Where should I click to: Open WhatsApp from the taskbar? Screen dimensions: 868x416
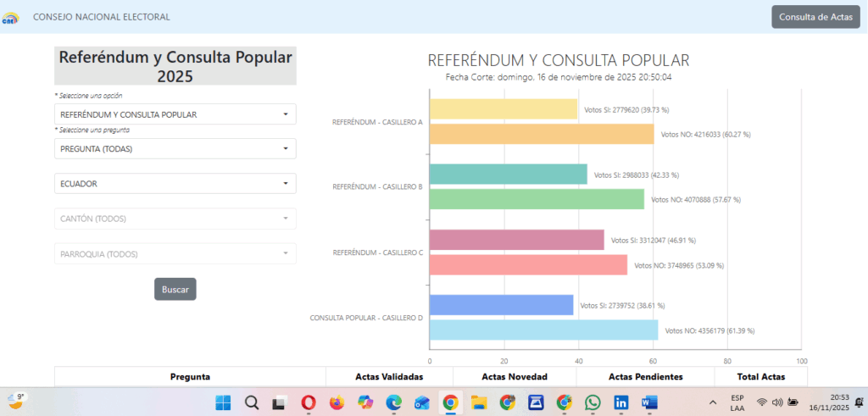point(593,402)
